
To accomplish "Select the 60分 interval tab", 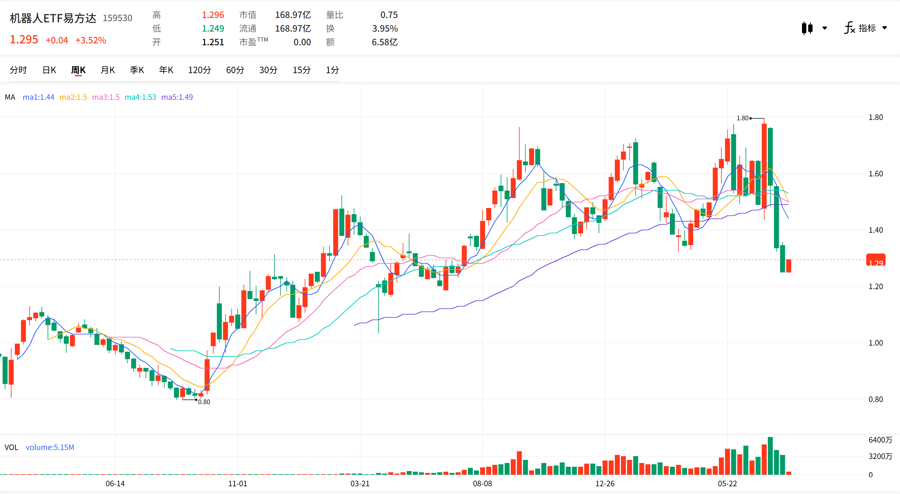I will (x=235, y=70).
